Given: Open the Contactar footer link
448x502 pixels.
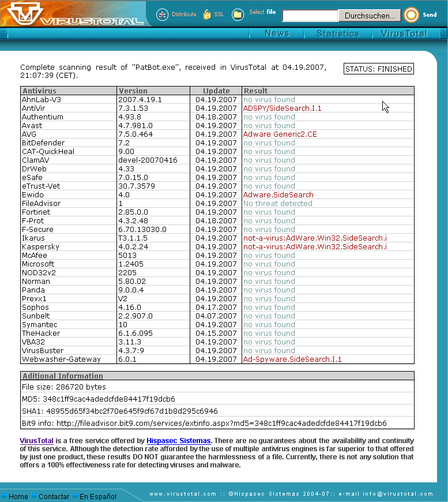Looking at the screenshot, I should [x=54, y=497].
